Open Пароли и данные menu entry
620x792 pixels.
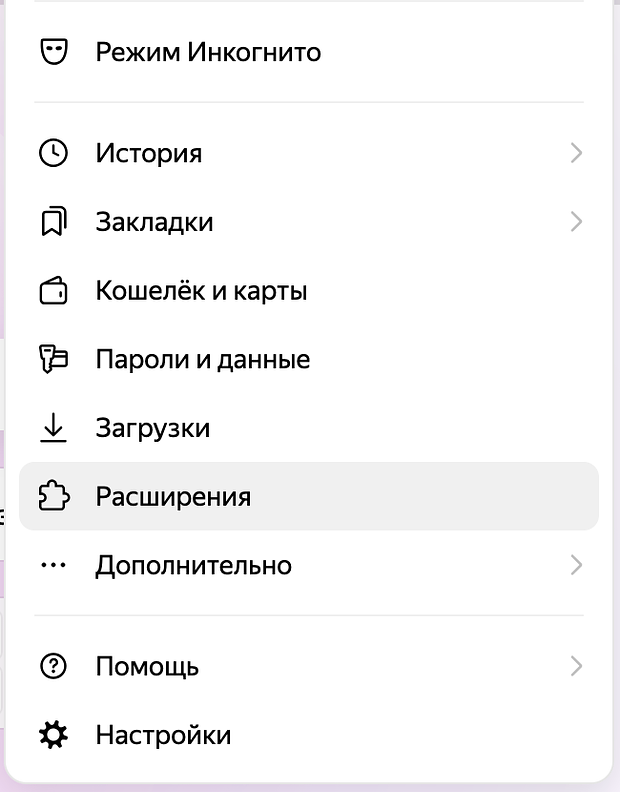coord(203,359)
